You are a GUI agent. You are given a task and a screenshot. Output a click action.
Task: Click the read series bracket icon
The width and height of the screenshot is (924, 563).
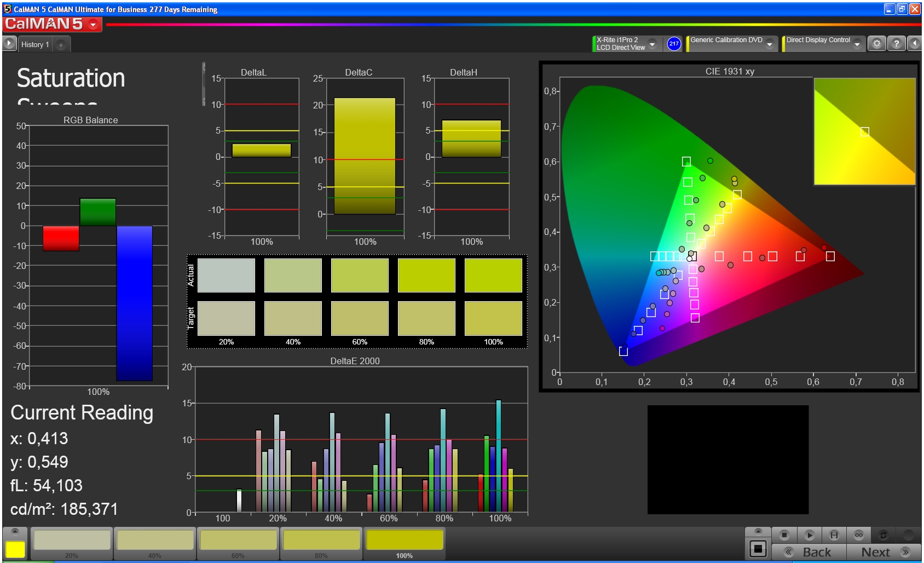pyautogui.click(x=834, y=535)
